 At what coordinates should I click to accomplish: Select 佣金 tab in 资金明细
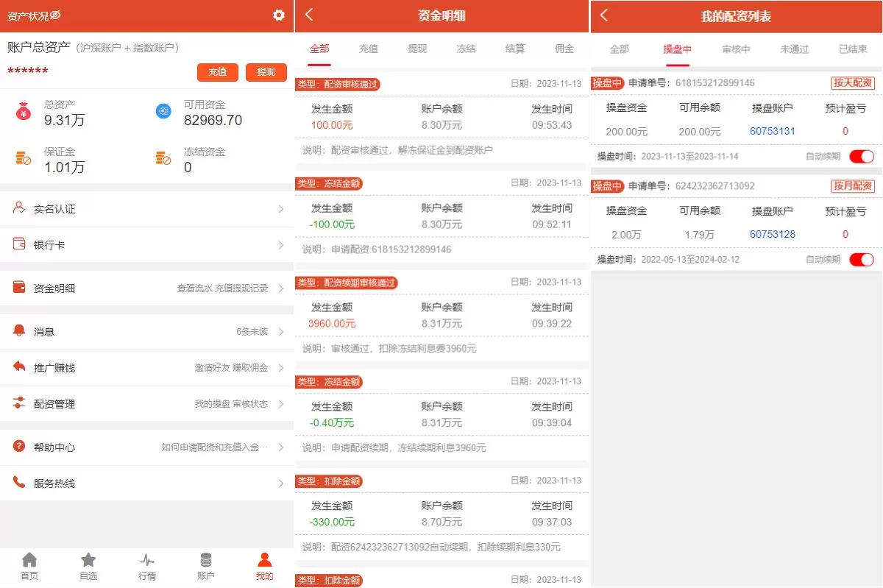tap(564, 49)
